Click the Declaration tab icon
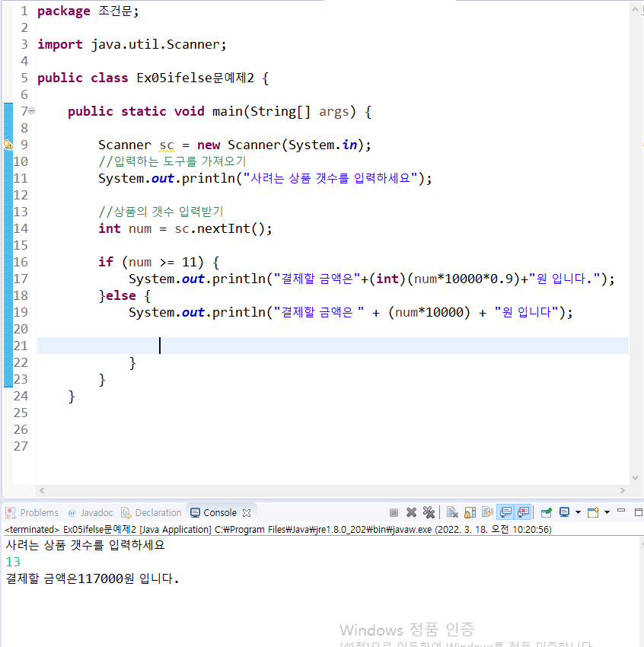The width and height of the screenshot is (644, 647). click(x=126, y=512)
